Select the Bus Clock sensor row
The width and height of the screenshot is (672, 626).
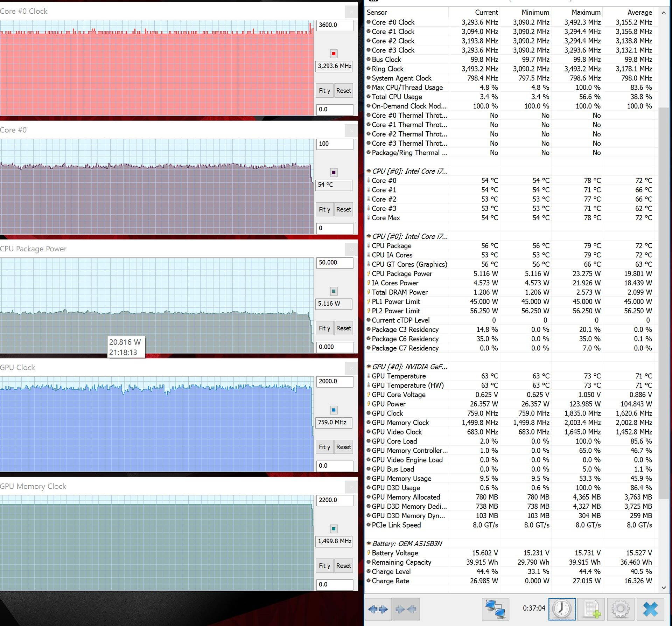[x=510, y=60]
